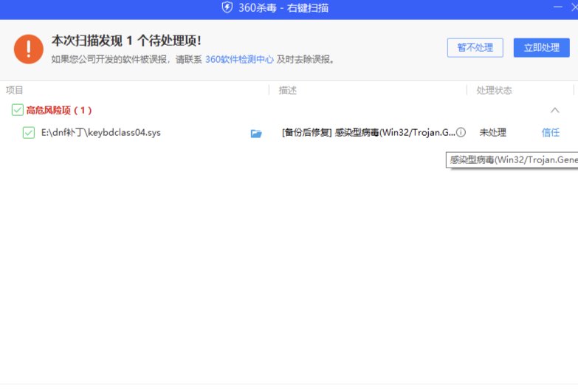Click the 项目 column header
Image resolution: width=578 pixels, height=392 pixels.
pos(14,90)
